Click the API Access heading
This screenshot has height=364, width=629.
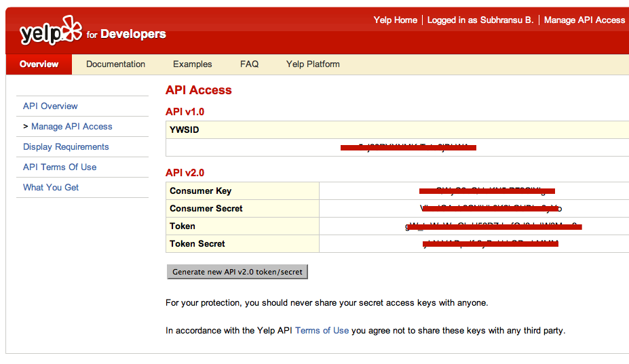pos(199,89)
